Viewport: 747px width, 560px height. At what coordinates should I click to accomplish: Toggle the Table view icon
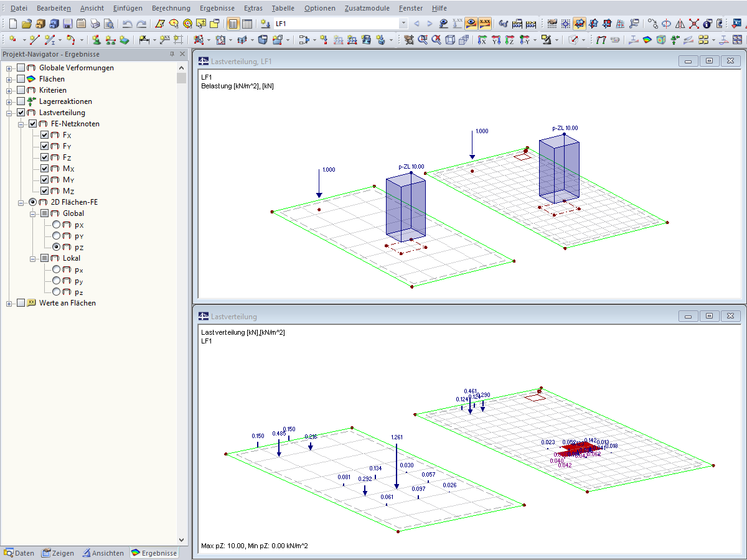pos(247,24)
